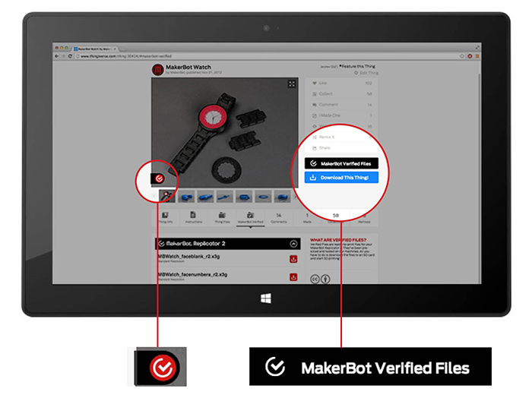Select the MakerBot Watch browser tab
Viewport: 532px width, 401px height.
point(95,49)
